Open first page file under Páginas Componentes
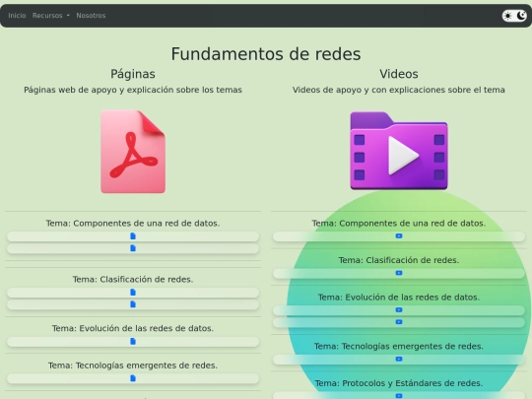 pyautogui.click(x=133, y=236)
